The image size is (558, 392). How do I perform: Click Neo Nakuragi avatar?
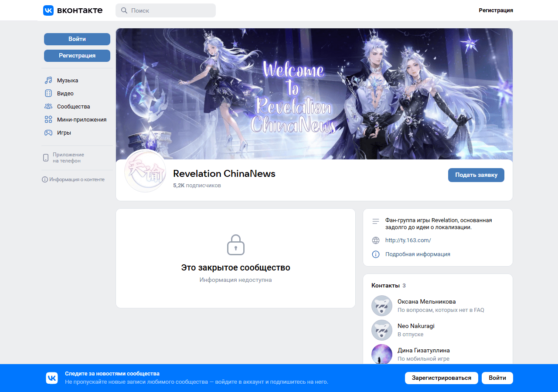coord(382,330)
